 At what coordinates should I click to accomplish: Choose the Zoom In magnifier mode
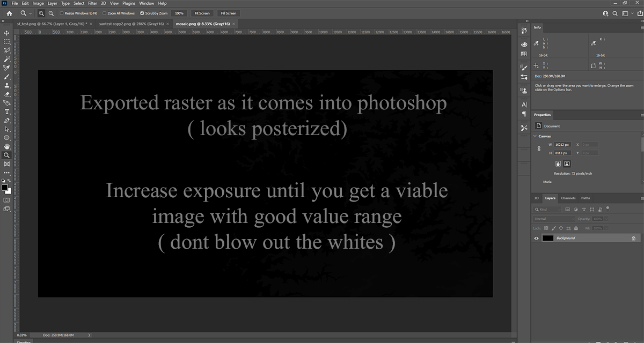[42, 13]
